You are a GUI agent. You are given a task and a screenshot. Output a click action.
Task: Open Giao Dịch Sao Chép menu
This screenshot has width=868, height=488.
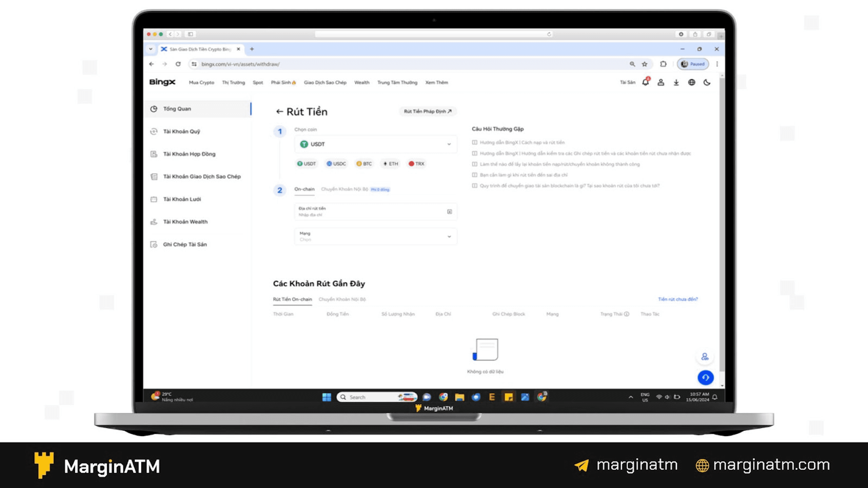[x=325, y=82]
